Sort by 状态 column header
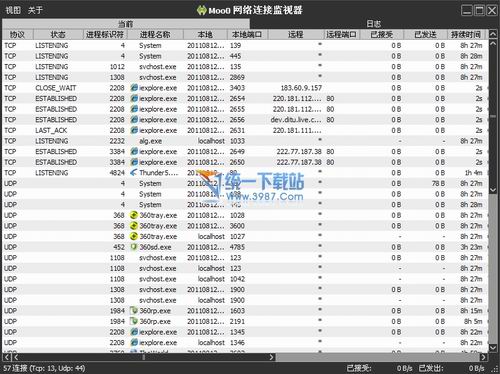Screen dimensions: 500x374 [x=58, y=34]
